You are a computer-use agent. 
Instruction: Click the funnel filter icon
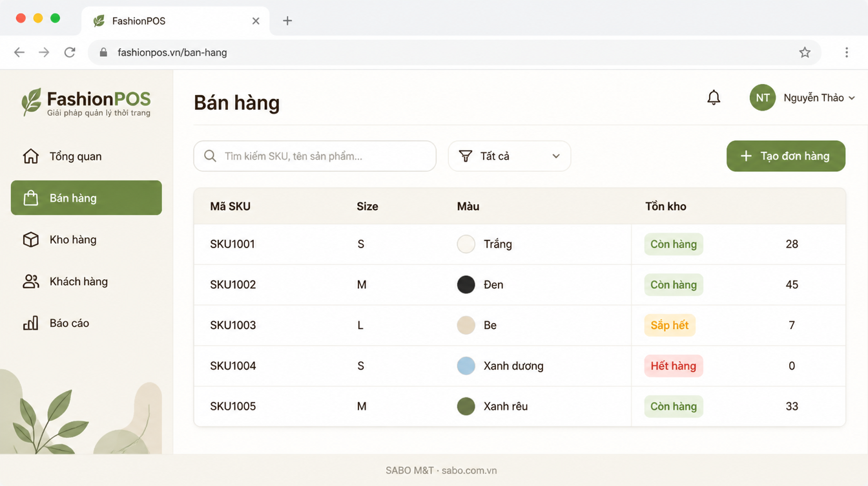pyautogui.click(x=465, y=156)
